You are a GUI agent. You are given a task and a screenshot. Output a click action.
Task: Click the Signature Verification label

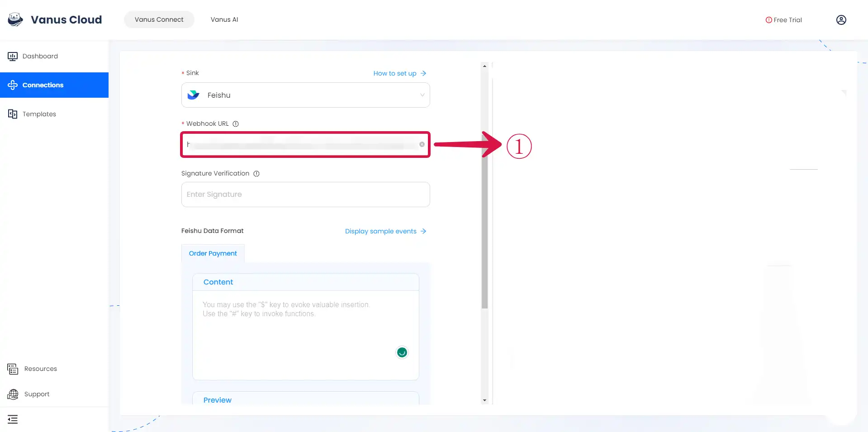pyautogui.click(x=215, y=173)
